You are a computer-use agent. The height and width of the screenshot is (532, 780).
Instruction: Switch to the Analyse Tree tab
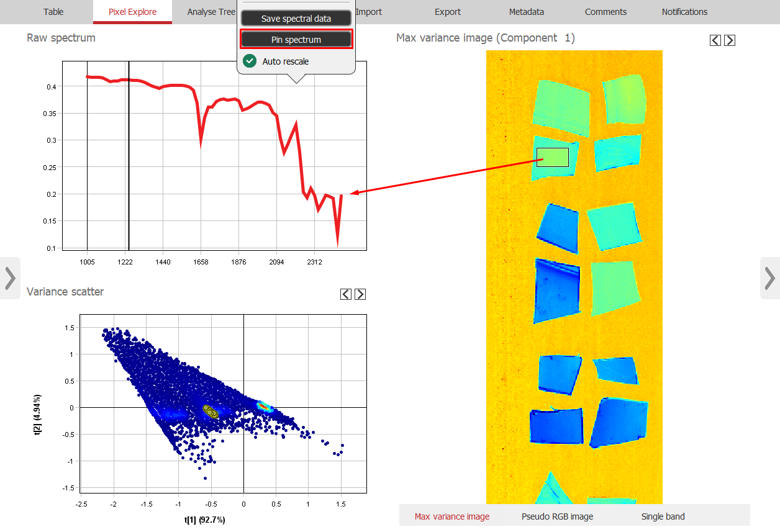point(211,12)
